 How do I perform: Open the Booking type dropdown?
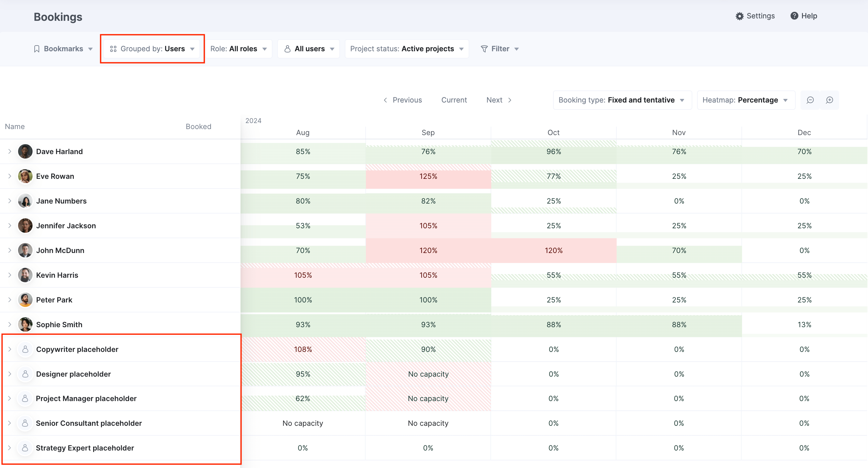point(622,100)
